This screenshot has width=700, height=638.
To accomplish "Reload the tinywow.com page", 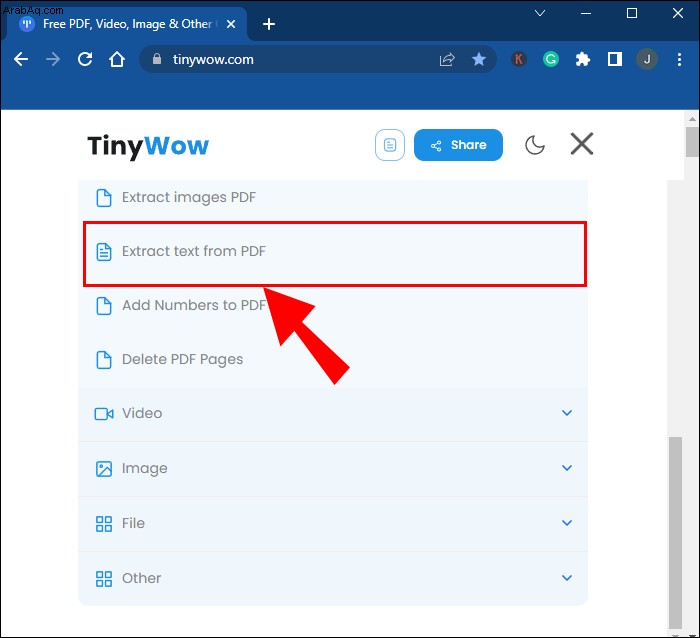I will tap(85, 59).
